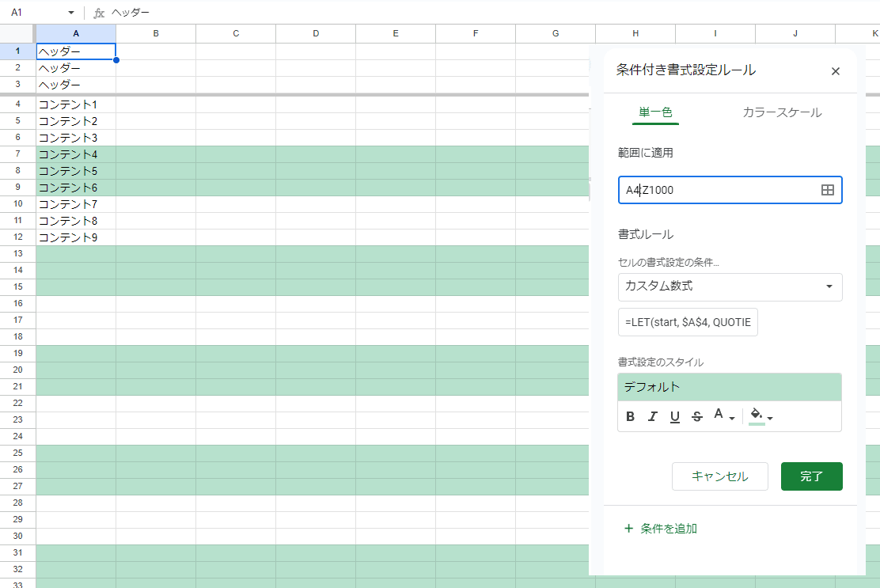Open the fill color picker
The height and width of the screenshot is (588, 880).
(756, 415)
